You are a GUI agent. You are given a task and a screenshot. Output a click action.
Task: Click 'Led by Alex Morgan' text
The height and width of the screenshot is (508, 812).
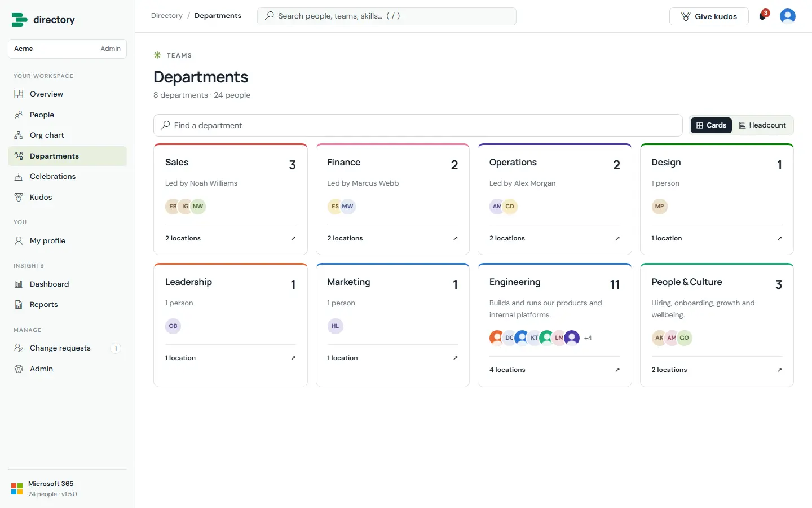[x=523, y=183]
